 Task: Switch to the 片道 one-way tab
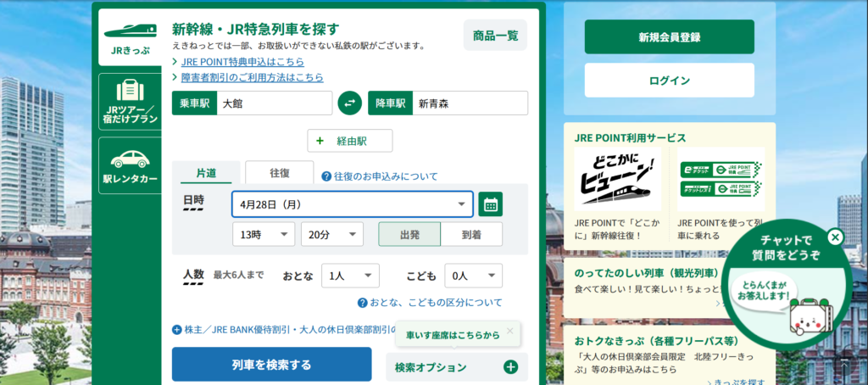[206, 173]
